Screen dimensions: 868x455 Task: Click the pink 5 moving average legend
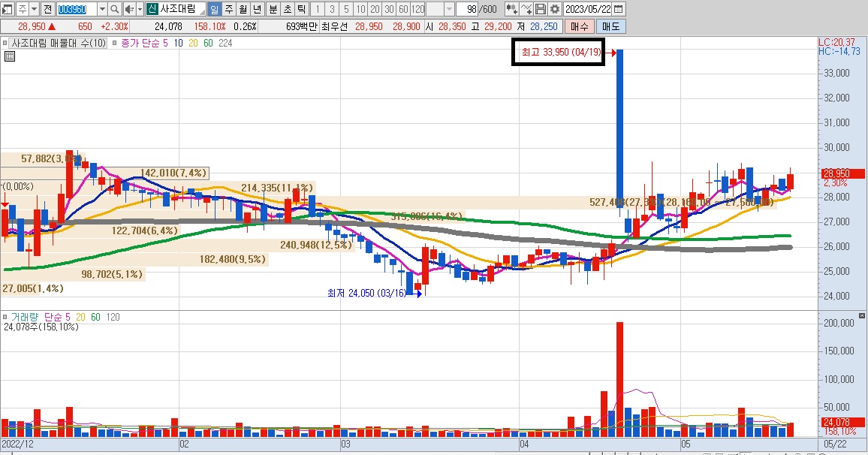[x=165, y=43]
